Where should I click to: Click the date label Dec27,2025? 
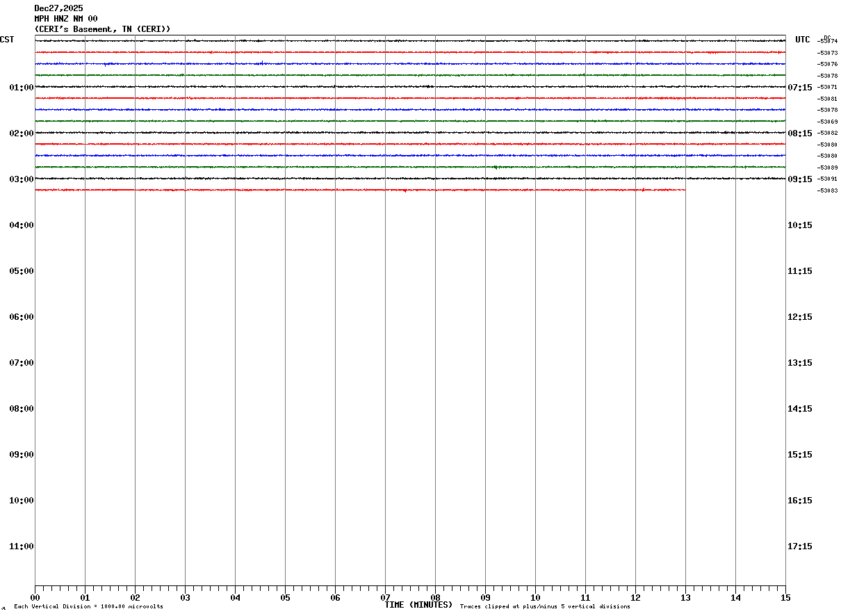[x=58, y=8]
